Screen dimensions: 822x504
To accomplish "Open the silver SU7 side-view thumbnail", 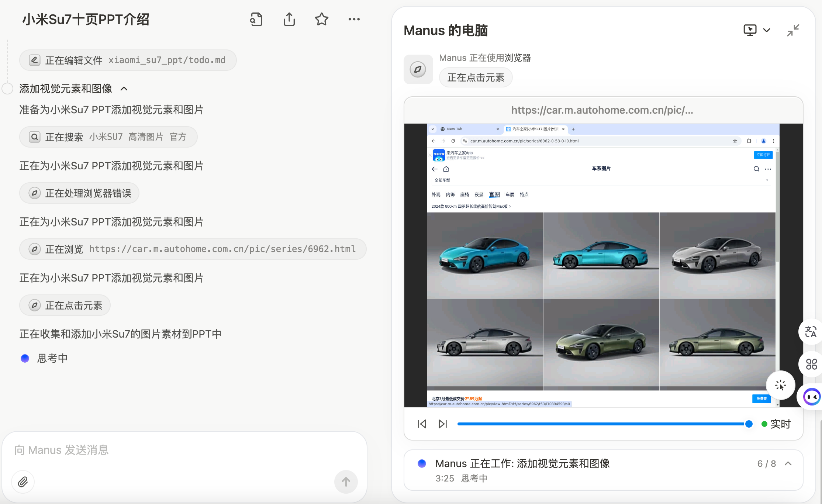I will point(485,343).
